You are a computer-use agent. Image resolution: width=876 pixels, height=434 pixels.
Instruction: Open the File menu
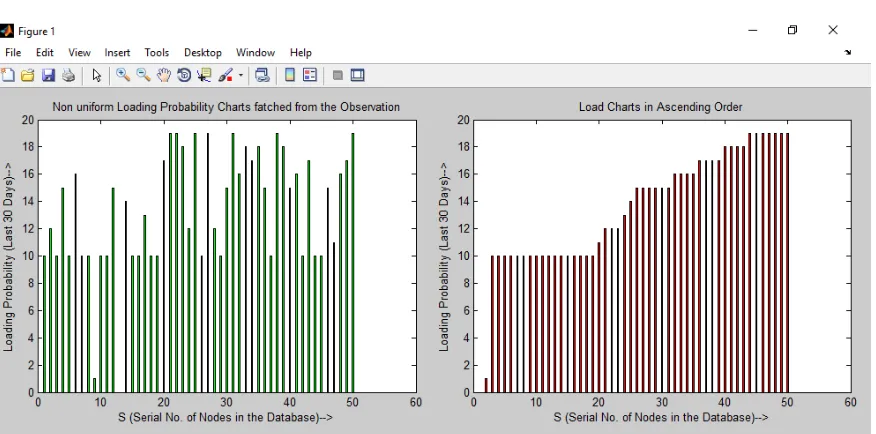pos(13,53)
